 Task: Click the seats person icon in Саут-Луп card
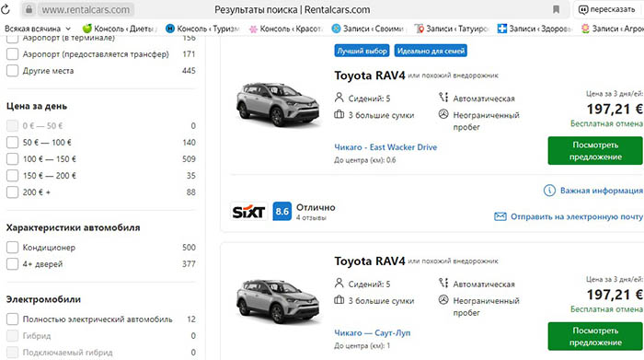pyautogui.click(x=339, y=284)
